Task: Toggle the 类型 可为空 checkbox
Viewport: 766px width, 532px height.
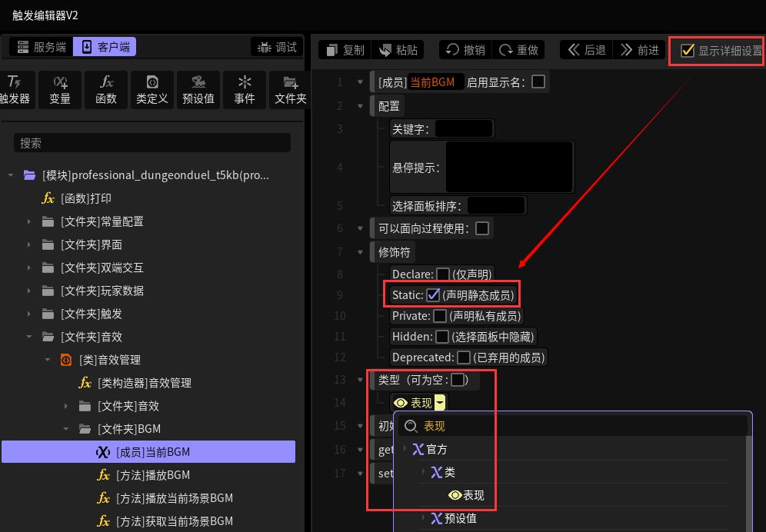Action: point(458,380)
